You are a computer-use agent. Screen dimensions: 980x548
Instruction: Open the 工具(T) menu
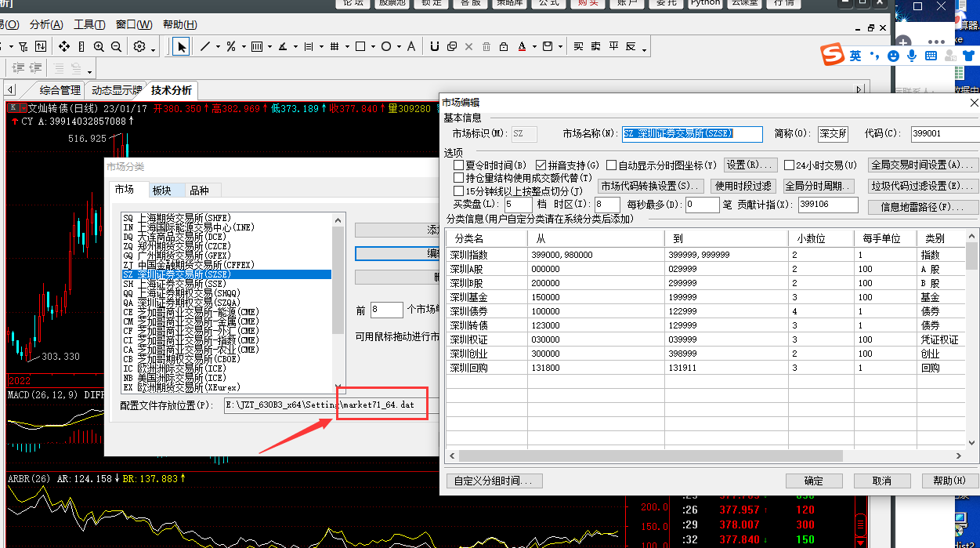click(89, 25)
